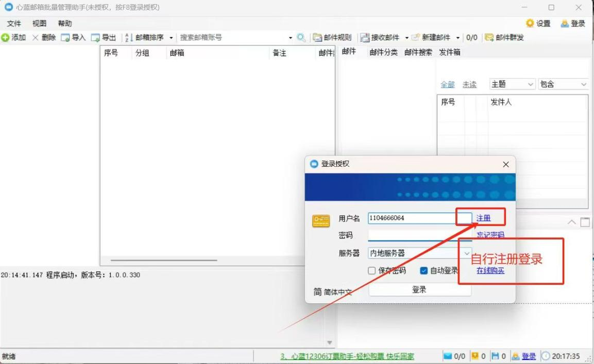Click the 登录 link in status bar
This screenshot has width=594, height=364.
(x=529, y=356)
